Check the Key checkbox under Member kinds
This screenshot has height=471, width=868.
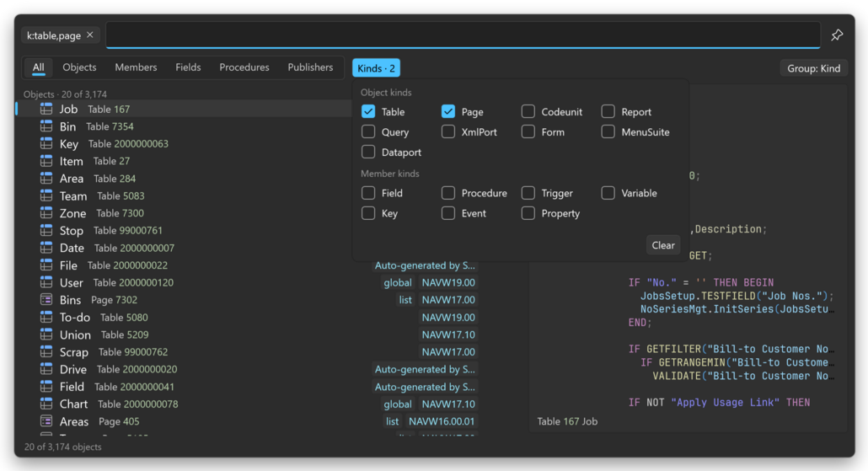click(368, 213)
